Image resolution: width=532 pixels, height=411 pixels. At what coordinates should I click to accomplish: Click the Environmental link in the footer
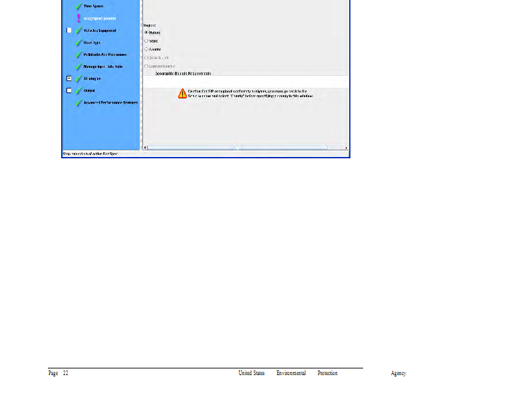coord(291,373)
